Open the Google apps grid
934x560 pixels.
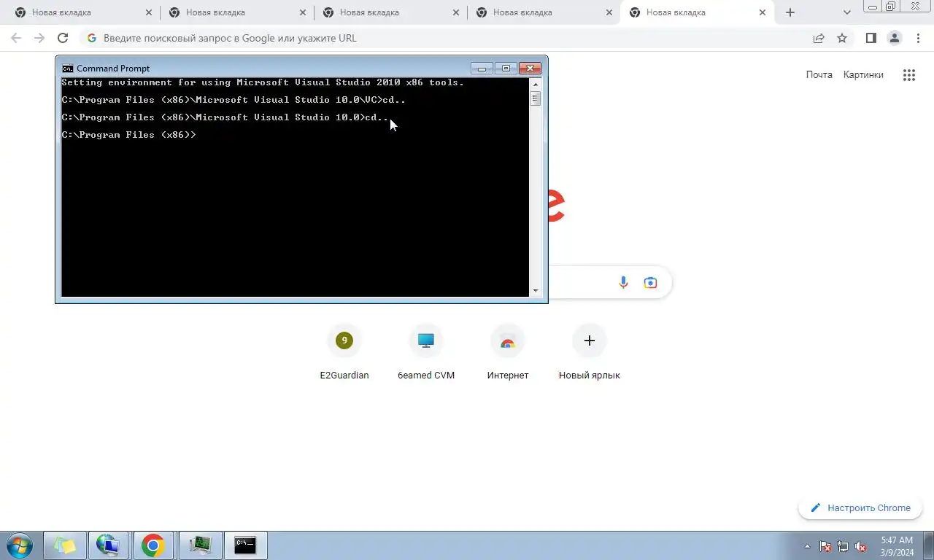point(909,74)
